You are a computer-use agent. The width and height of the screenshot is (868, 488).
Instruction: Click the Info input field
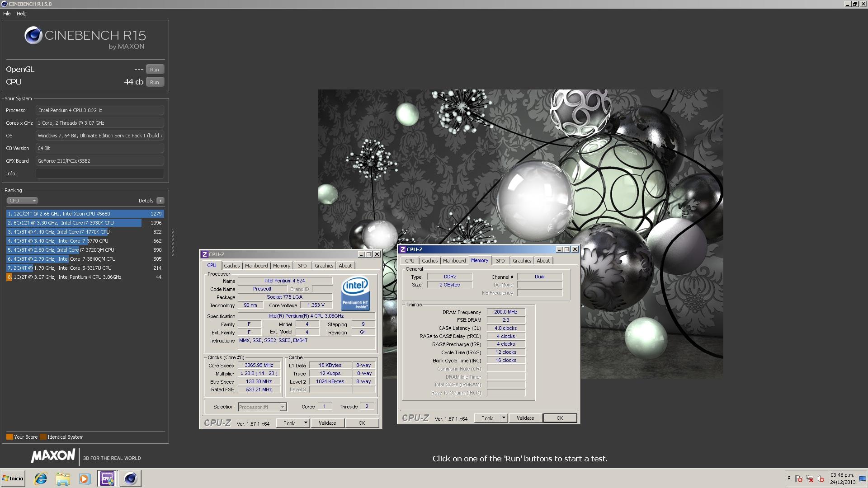[100, 174]
